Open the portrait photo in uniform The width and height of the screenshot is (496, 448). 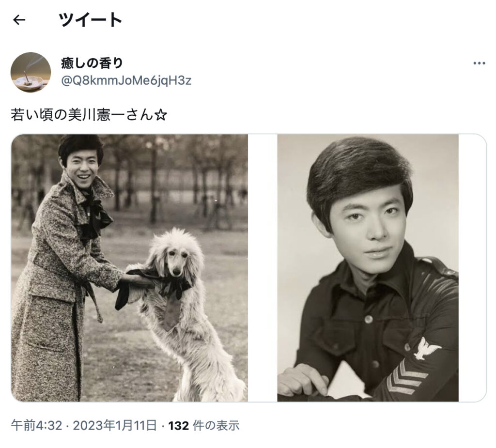368,268
